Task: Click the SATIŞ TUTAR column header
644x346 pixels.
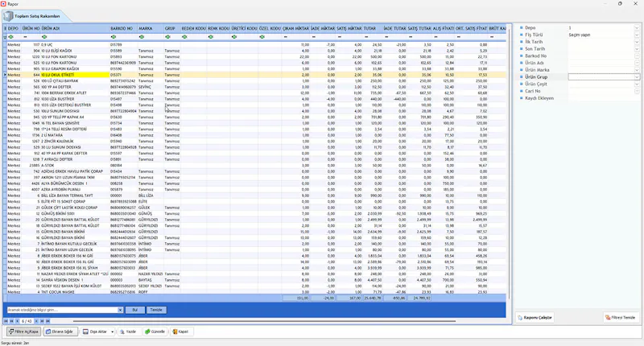Action: point(419,28)
